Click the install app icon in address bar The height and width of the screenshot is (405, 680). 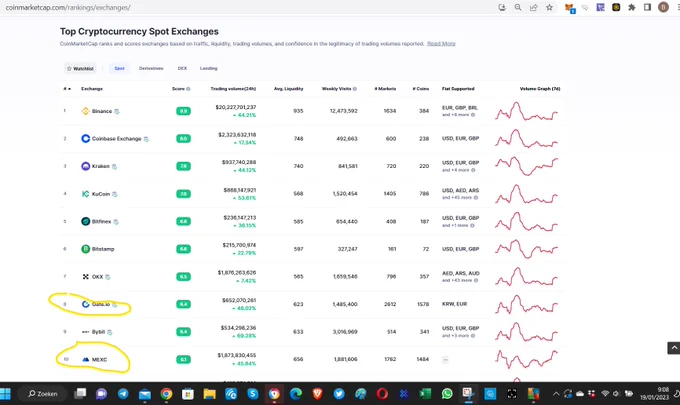point(502,7)
